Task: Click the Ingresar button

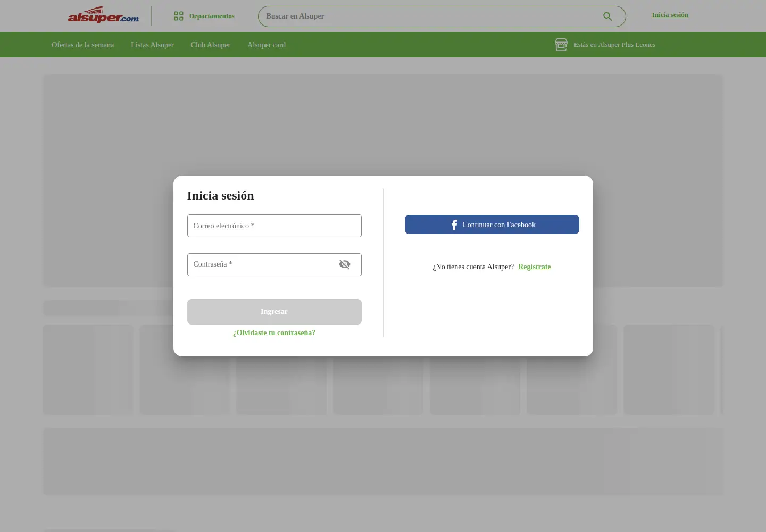Action: click(x=274, y=312)
